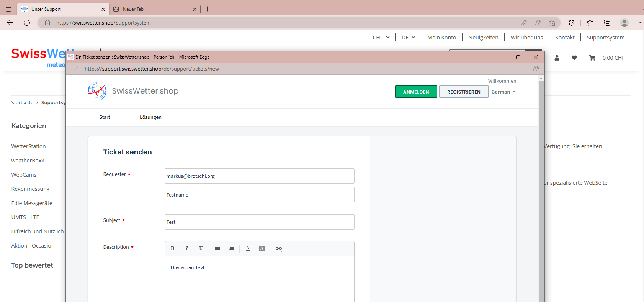The width and height of the screenshot is (644, 302).
Task: Click lock icon in popup address bar
Action: 76,69
